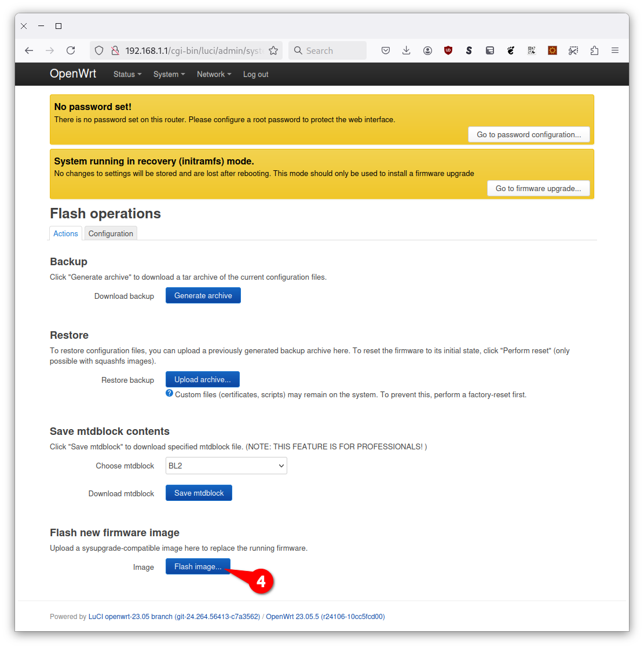Image resolution: width=644 pixels, height=648 pixels.
Task: Open the Network dropdown menu
Action: coord(213,74)
